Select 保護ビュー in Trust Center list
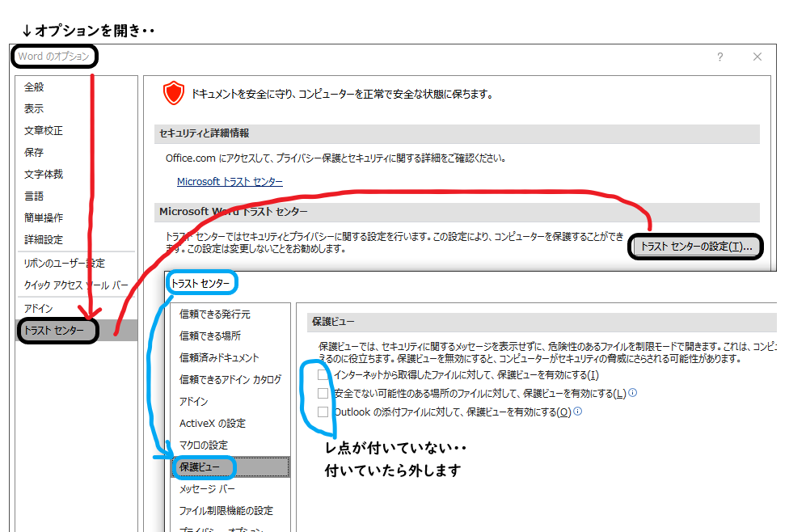This screenshot has width=789, height=532. point(230,467)
